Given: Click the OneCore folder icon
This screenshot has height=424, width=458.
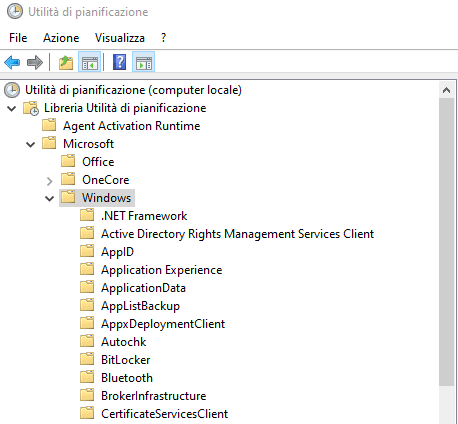Looking at the screenshot, I should coord(68,179).
